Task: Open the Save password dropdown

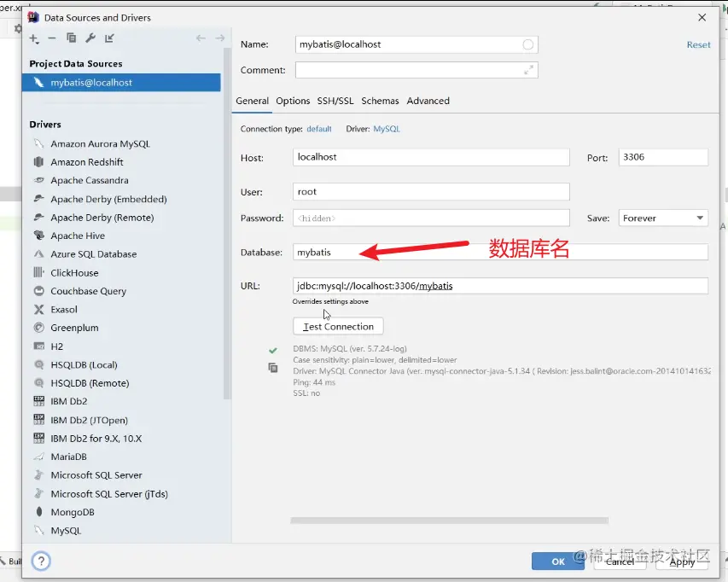Action: point(663,218)
